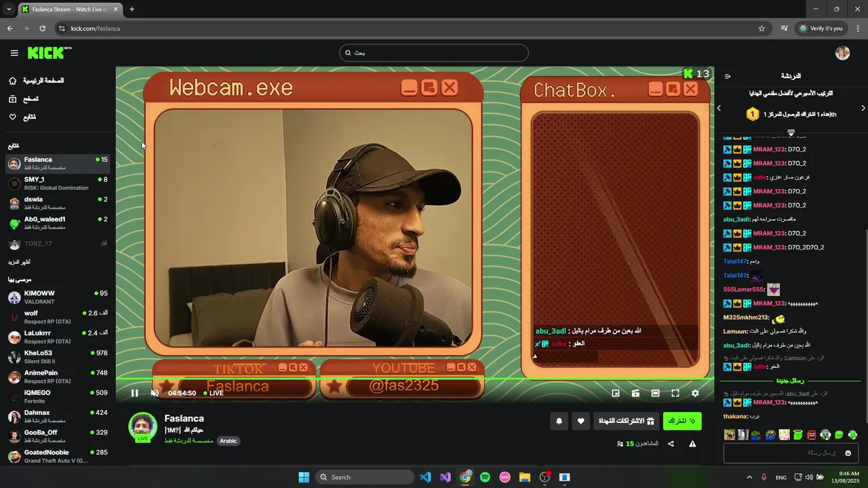Click the stream progress bar
Screen dimensions: 868x488
coord(414,379)
